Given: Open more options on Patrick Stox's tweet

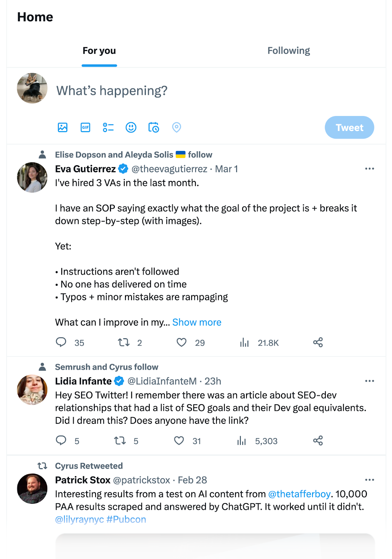Looking at the screenshot, I should point(369,480).
